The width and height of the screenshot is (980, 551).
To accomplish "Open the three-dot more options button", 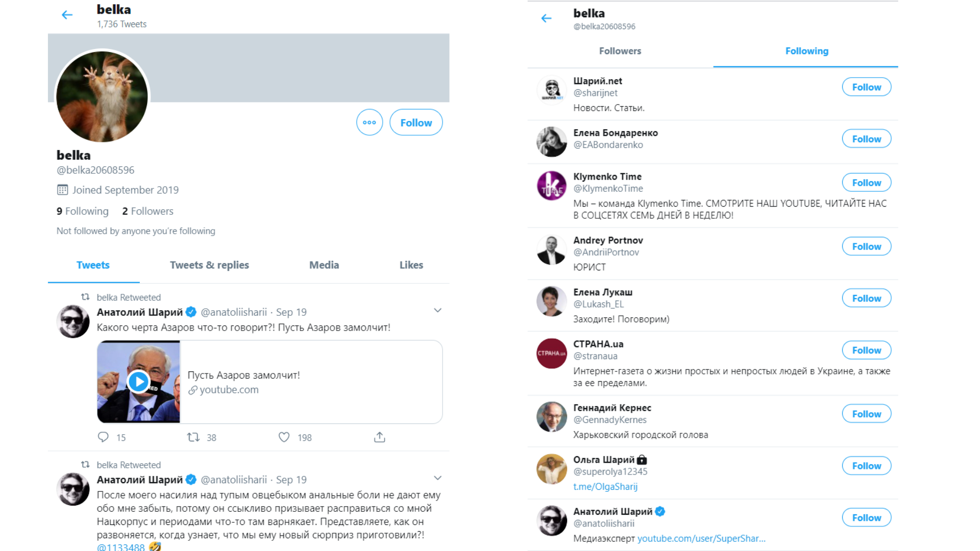I will 370,122.
